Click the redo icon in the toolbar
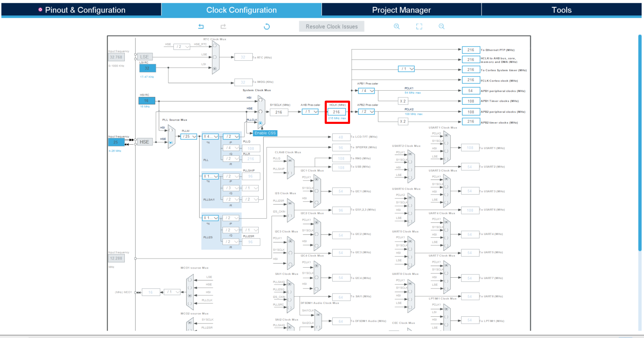Image resolution: width=644 pixels, height=338 pixels. (x=223, y=26)
